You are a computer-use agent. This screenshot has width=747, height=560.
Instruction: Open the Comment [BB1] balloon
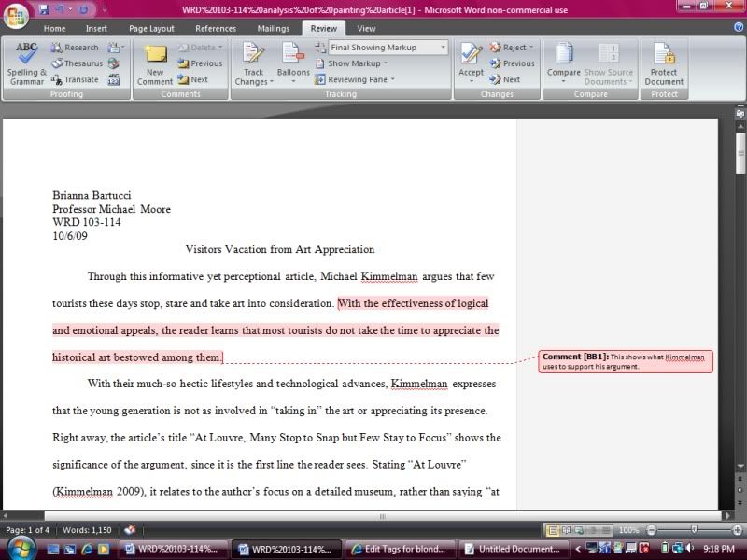(x=626, y=361)
